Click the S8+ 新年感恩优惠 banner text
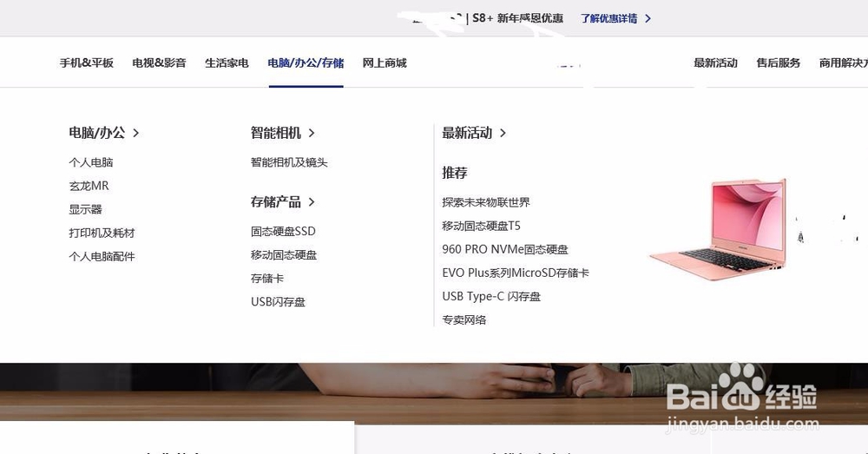 pos(517,18)
